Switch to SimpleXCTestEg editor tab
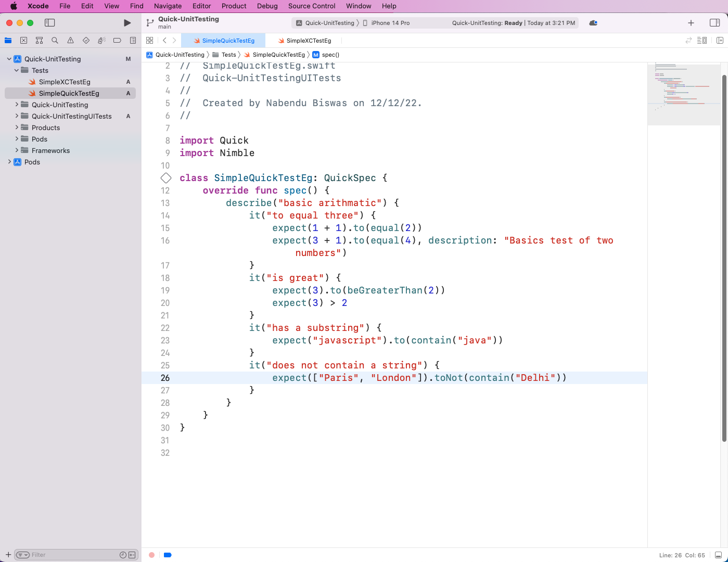 (x=304, y=41)
